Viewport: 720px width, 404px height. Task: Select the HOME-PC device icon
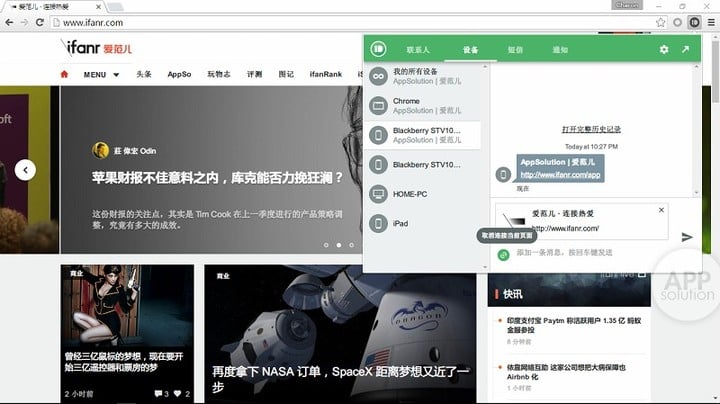click(x=378, y=194)
